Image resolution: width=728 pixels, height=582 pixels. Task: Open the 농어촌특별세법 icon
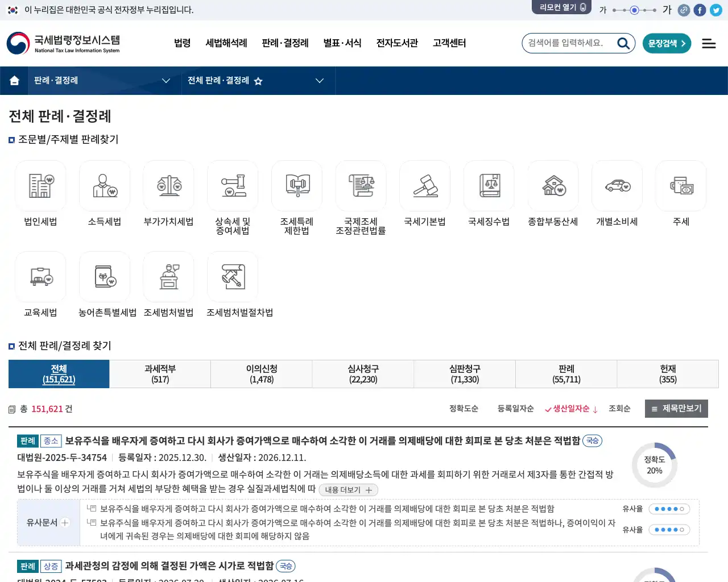pos(105,277)
